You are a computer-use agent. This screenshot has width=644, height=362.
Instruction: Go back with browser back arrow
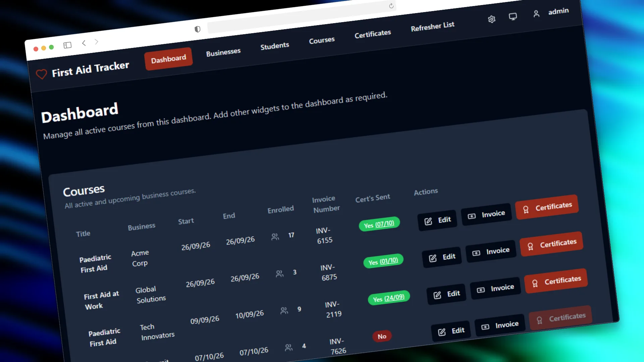pyautogui.click(x=84, y=43)
